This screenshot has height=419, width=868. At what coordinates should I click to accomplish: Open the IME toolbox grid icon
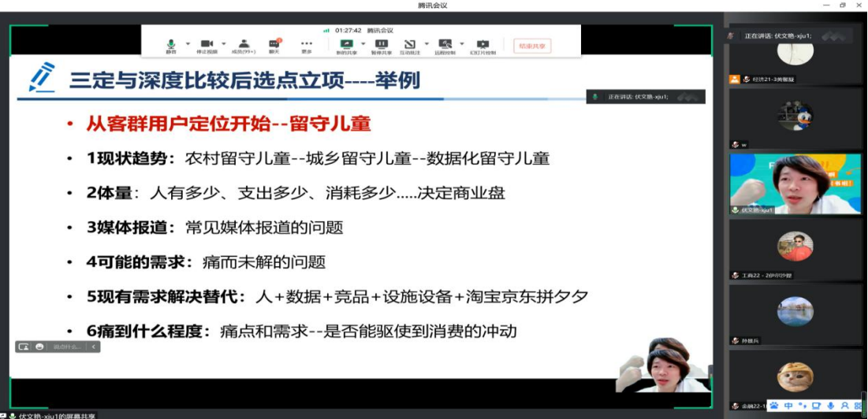(858, 406)
